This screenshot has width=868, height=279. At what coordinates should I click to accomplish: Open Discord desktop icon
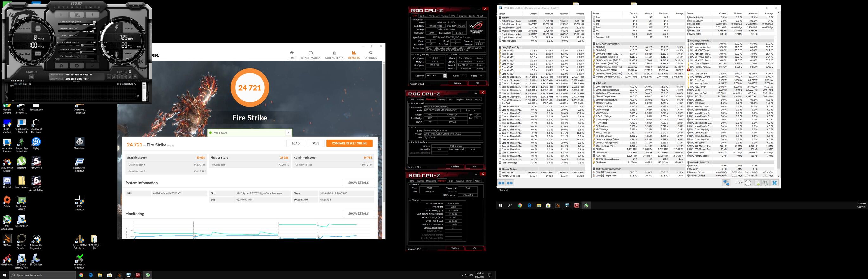coord(7,182)
